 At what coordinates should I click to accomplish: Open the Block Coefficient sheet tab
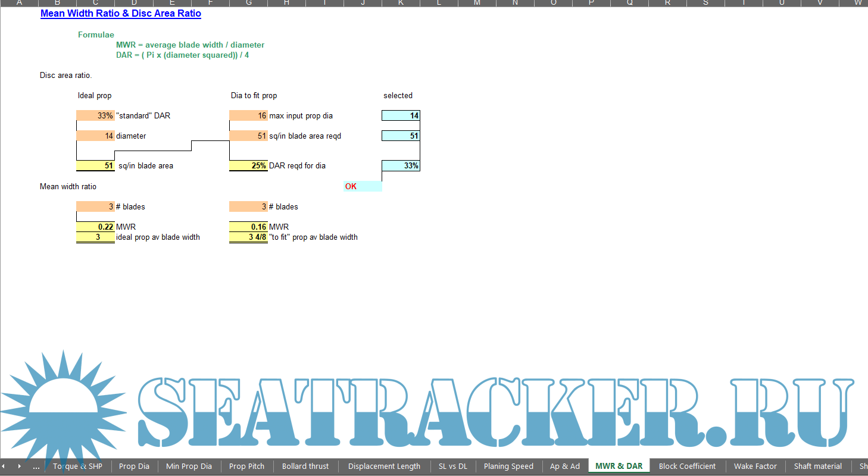tap(687, 466)
